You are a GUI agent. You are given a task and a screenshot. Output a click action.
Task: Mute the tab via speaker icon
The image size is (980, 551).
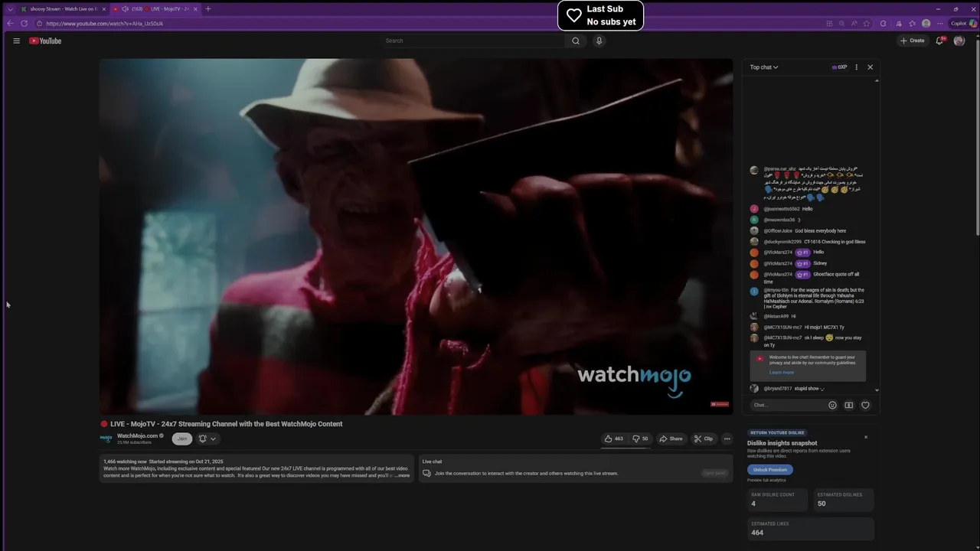pyautogui.click(x=125, y=9)
